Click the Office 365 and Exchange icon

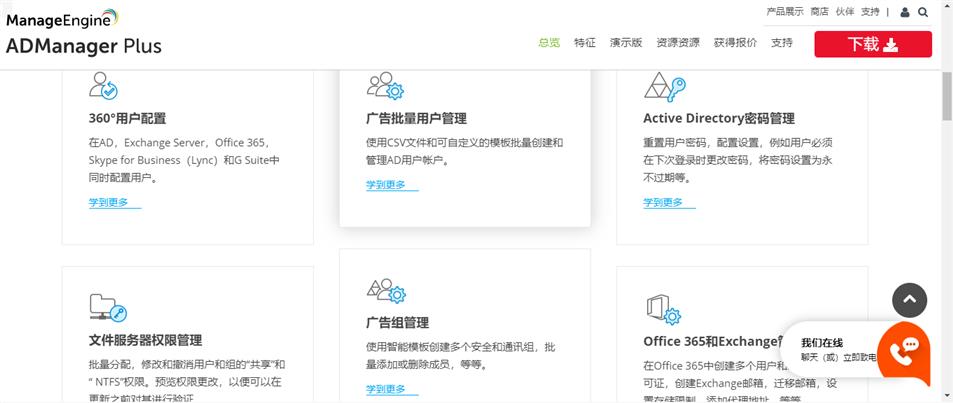tap(664, 309)
